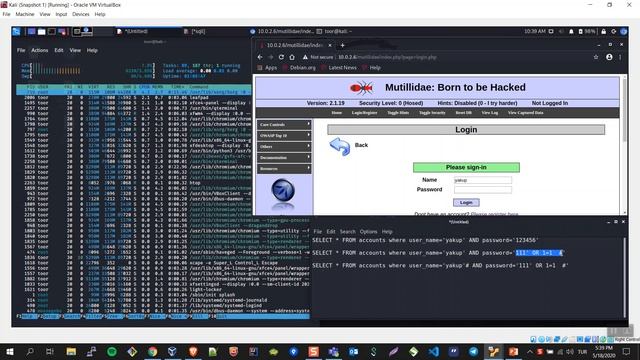
Task: Click Toggle Hints link
Action: coord(398,113)
